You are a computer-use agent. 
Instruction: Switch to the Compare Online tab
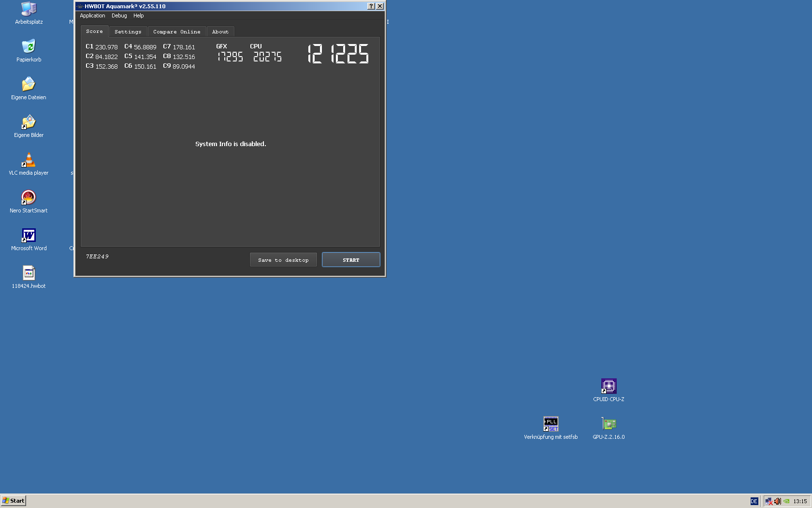coord(177,31)
